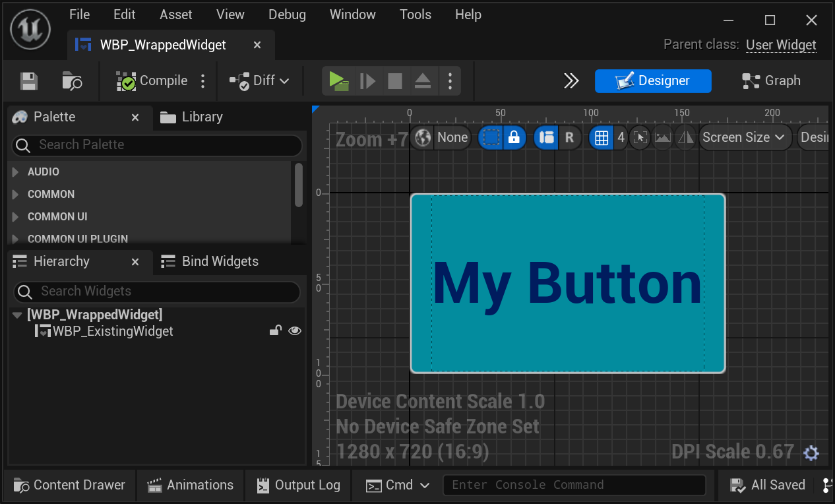
Task: Open the Window menu
Action: coord(353,15)
